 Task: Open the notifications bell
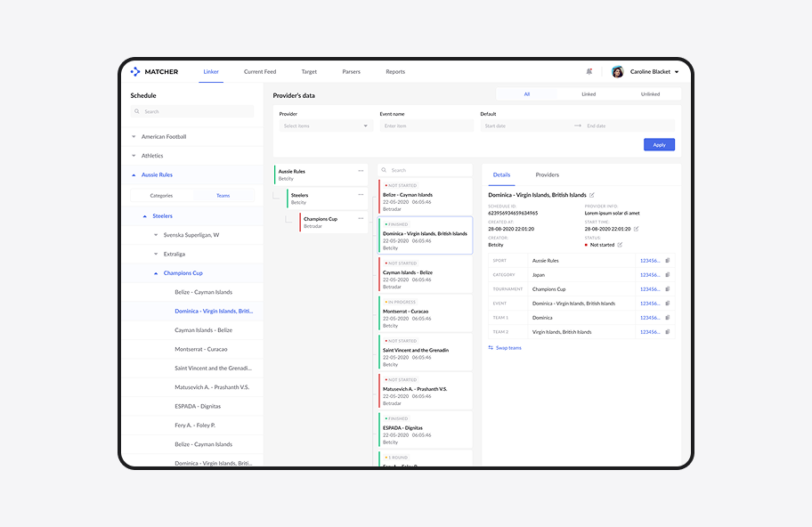[x=589, y=71]
